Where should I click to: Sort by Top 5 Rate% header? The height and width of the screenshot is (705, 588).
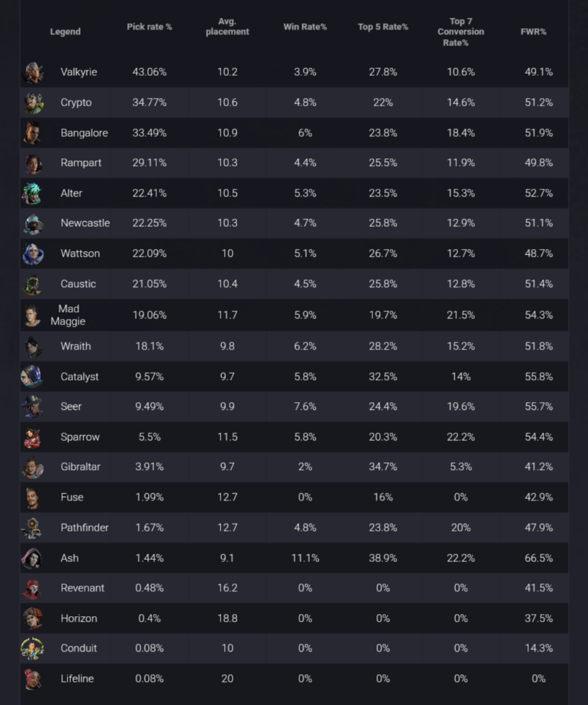coord(383,27)
